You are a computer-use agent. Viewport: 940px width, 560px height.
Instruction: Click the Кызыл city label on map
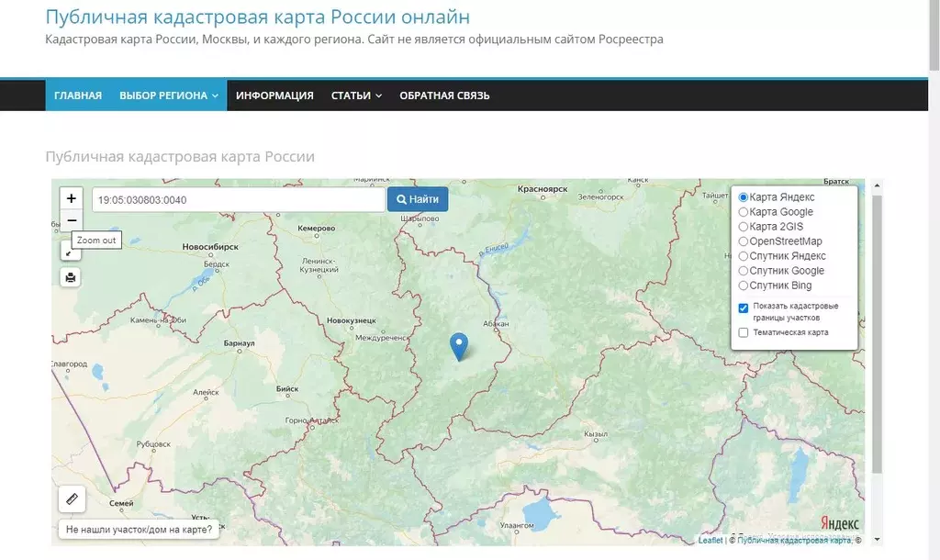tap(596, 434)
